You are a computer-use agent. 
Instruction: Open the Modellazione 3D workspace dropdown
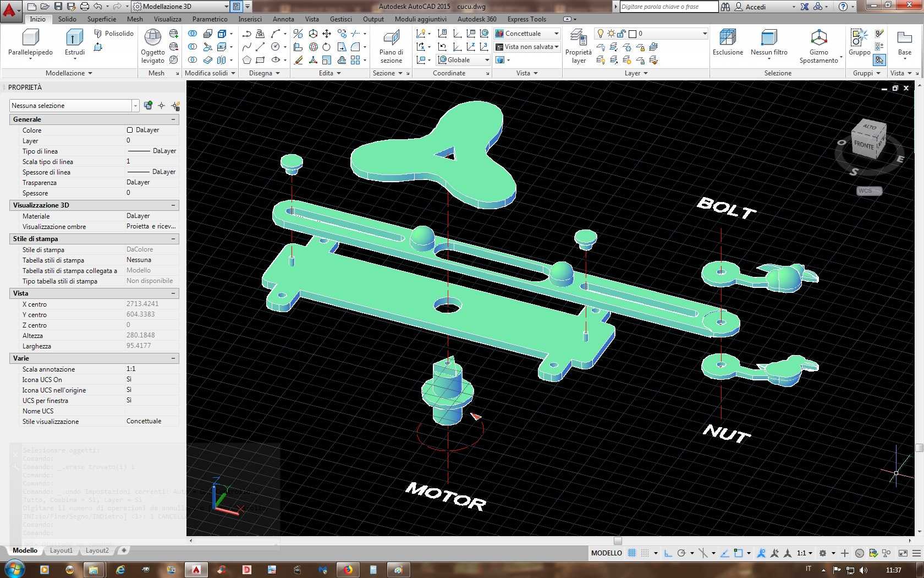pos(181,7)
